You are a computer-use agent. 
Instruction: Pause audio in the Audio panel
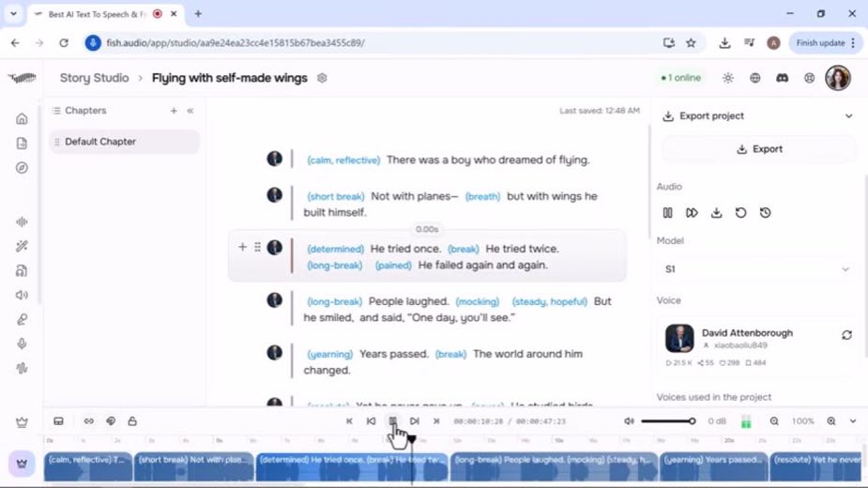coord(667,213)
